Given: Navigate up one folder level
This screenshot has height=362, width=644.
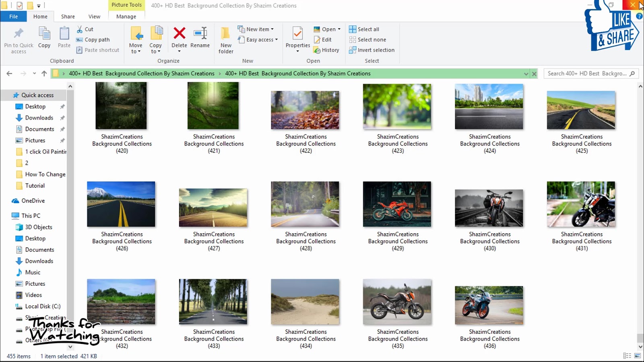Looking at the screenshot, I should (x=44, y=74).
